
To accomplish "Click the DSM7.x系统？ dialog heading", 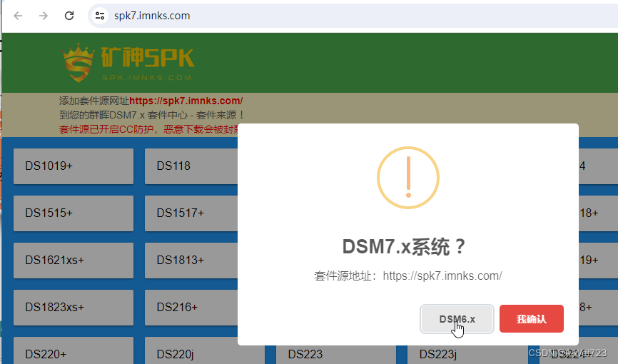I will point(404,246).
